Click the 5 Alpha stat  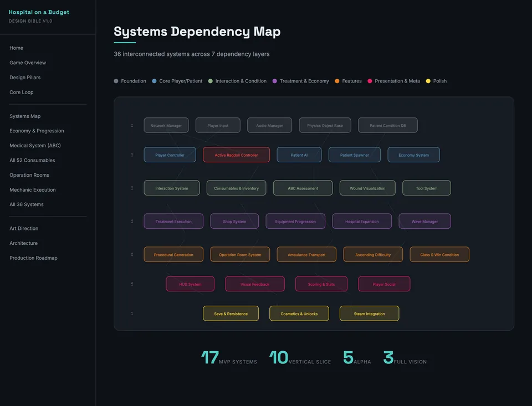point(357,358)
